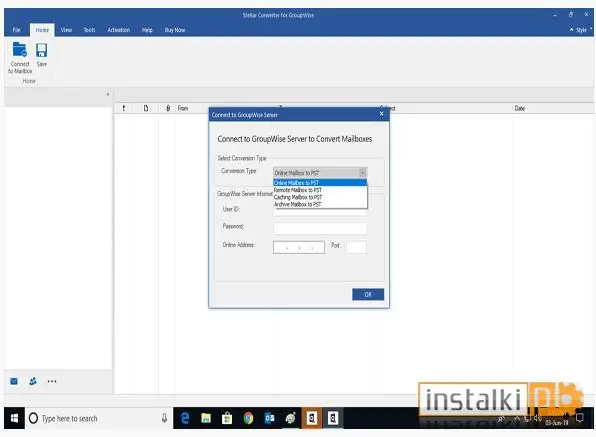Viewport: 596px width, 437px height.
Task: Click the taskbar microphone icon
Action: (164, 418)
